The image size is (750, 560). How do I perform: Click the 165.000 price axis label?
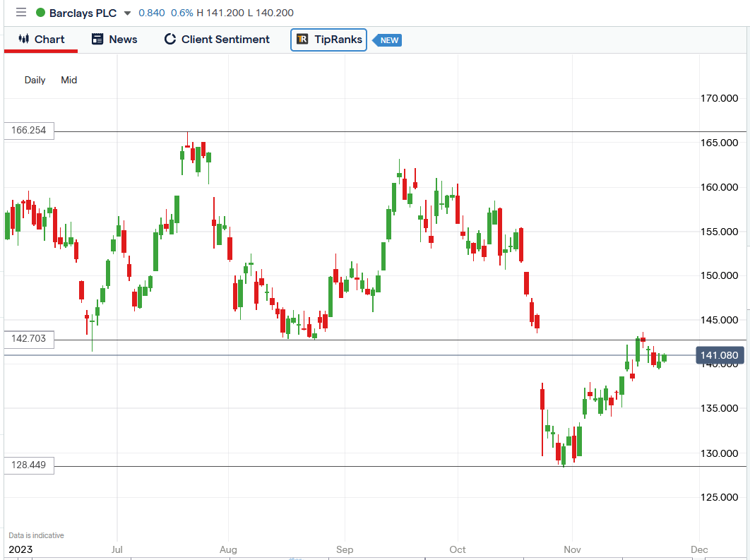720,143
